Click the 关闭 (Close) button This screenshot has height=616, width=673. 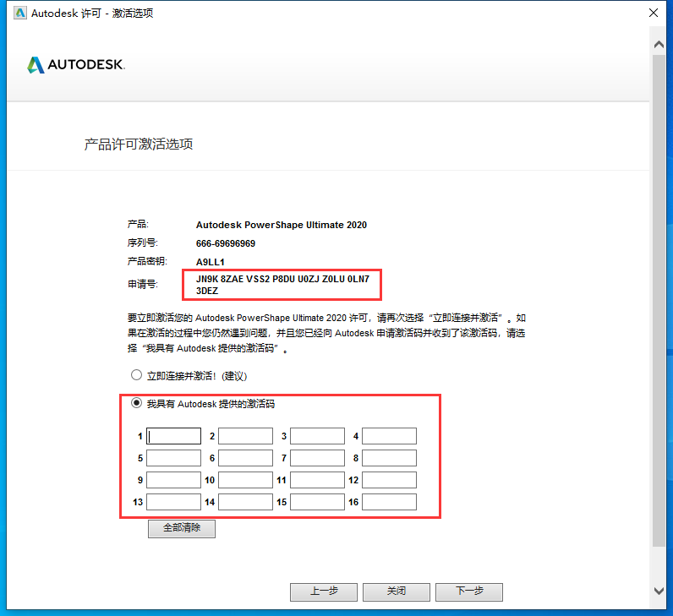[x=397, y=592]
